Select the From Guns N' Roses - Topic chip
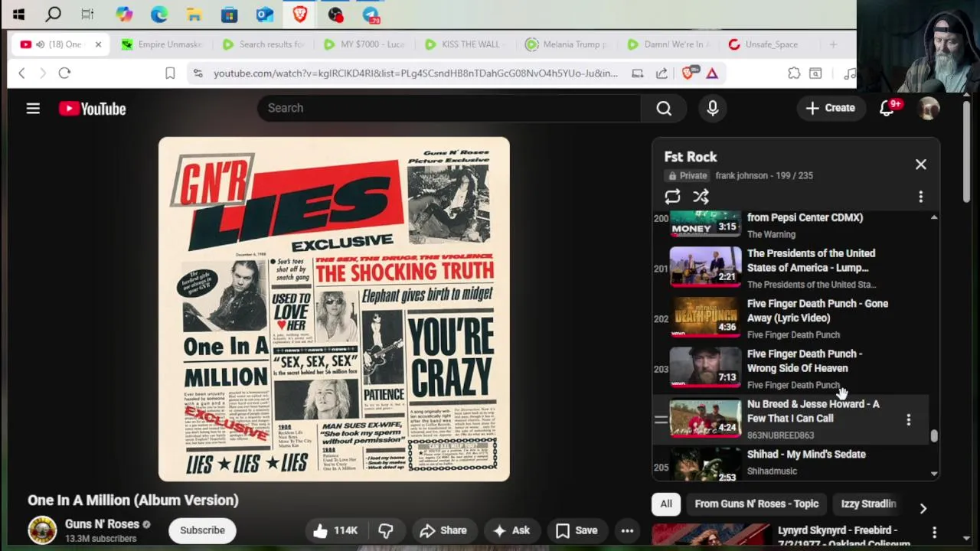Image resolution: width=980 pixels, height=551 pixels. [x=756, y=504]
